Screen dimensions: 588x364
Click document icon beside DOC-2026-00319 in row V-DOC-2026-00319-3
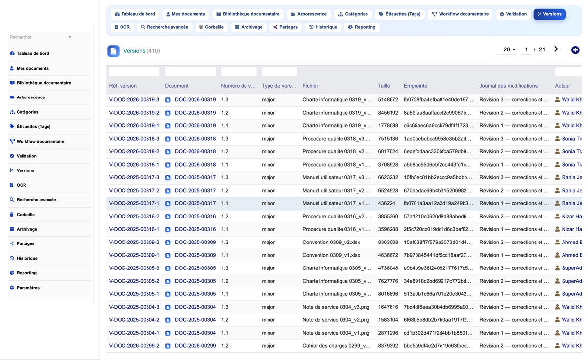point(168,100)
